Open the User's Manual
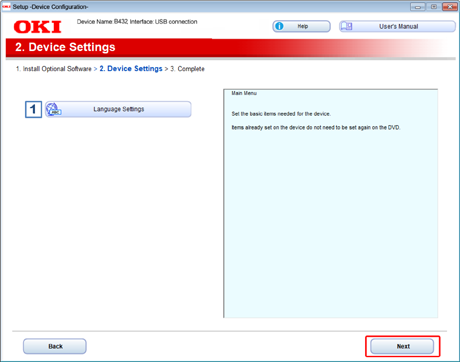This screenshot has height=362, width=460. (x=397, y=26)
